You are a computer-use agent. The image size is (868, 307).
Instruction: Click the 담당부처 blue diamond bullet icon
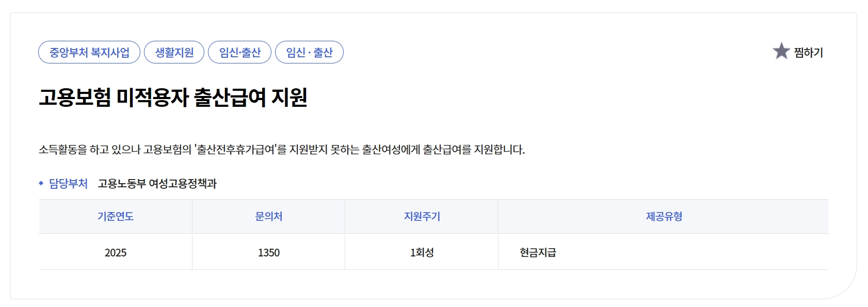point(41,182)
